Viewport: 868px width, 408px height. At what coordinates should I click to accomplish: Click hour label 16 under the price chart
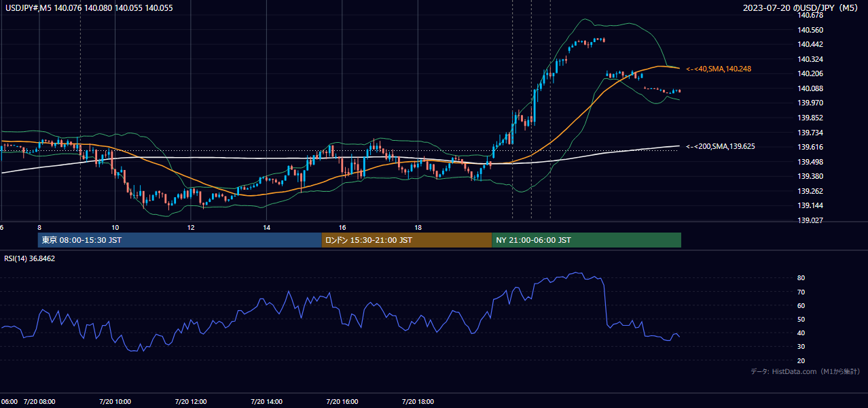342,227
